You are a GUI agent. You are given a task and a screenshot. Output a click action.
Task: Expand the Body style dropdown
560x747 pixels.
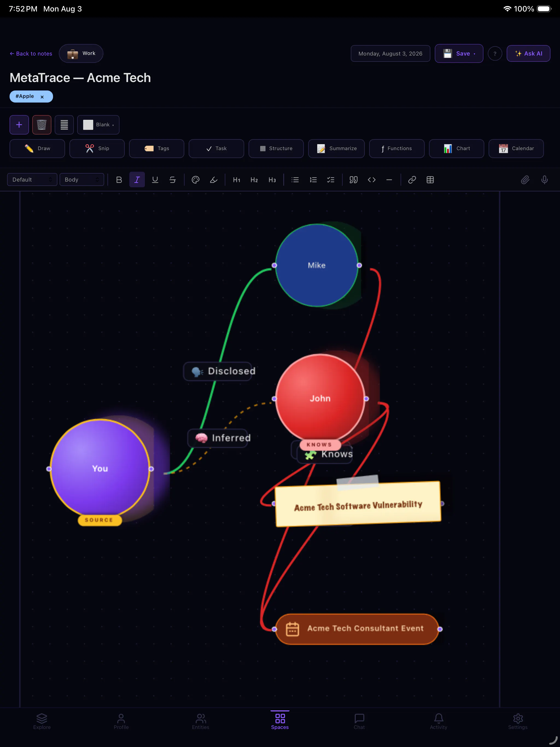(82, 180)
